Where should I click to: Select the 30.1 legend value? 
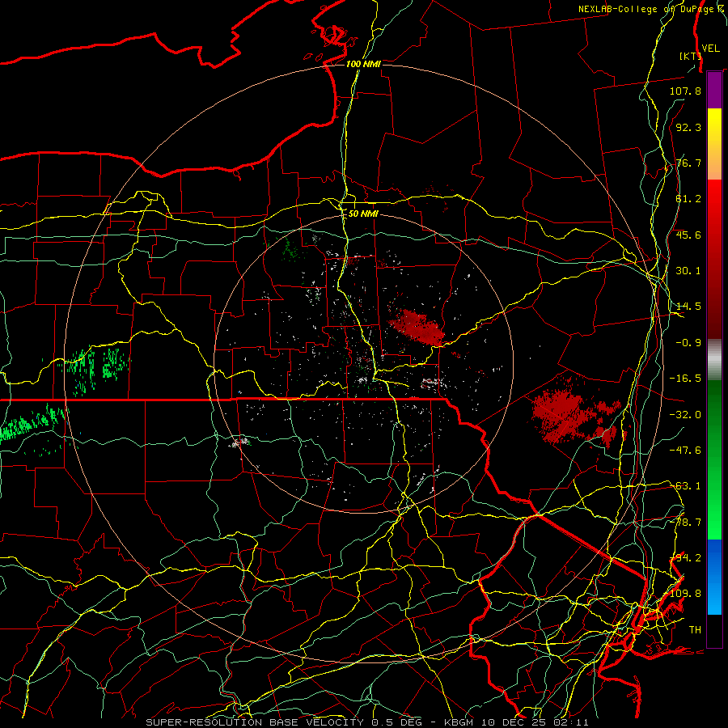[688, 271]
